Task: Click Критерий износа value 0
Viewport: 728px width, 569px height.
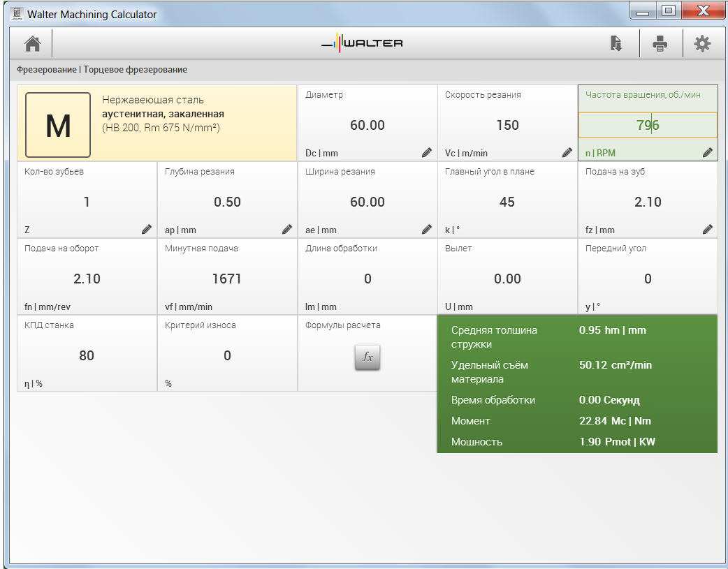Action: point(227,355)
